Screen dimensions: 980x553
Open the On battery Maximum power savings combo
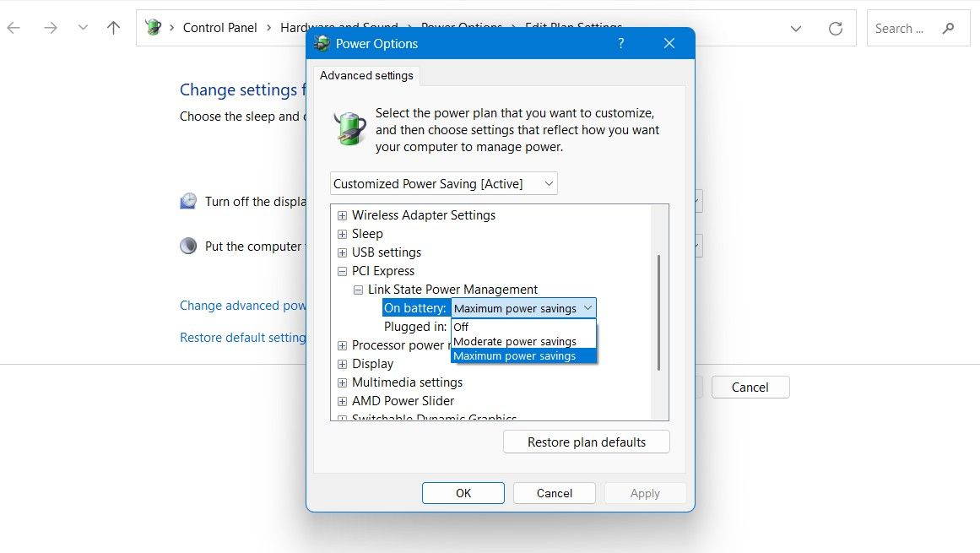pos(523,308)
